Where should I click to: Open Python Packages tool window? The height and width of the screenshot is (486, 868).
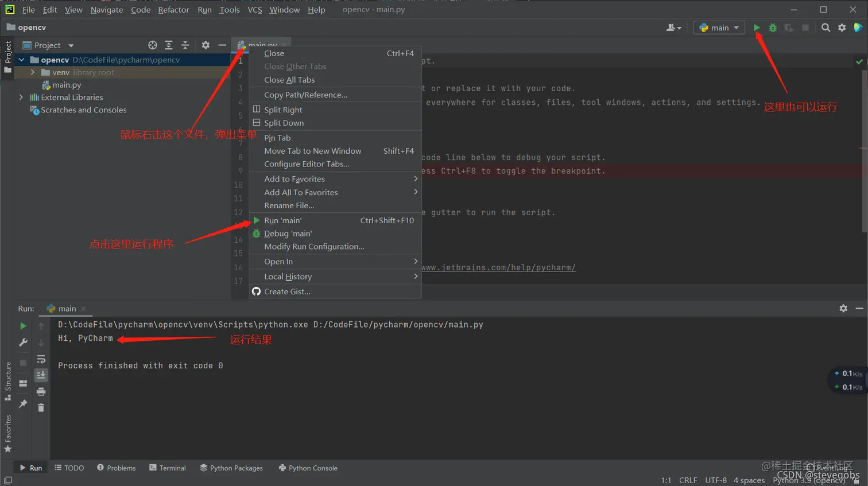(x=231, y=468)
